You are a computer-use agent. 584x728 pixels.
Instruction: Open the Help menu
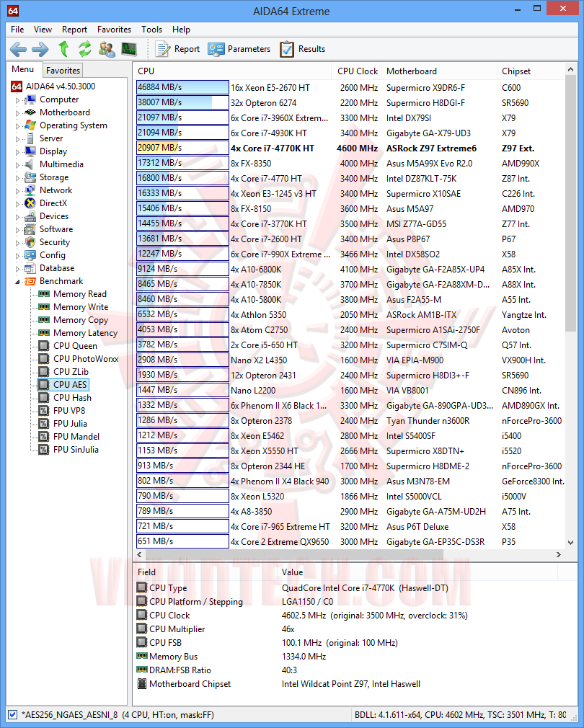point(181,30)
